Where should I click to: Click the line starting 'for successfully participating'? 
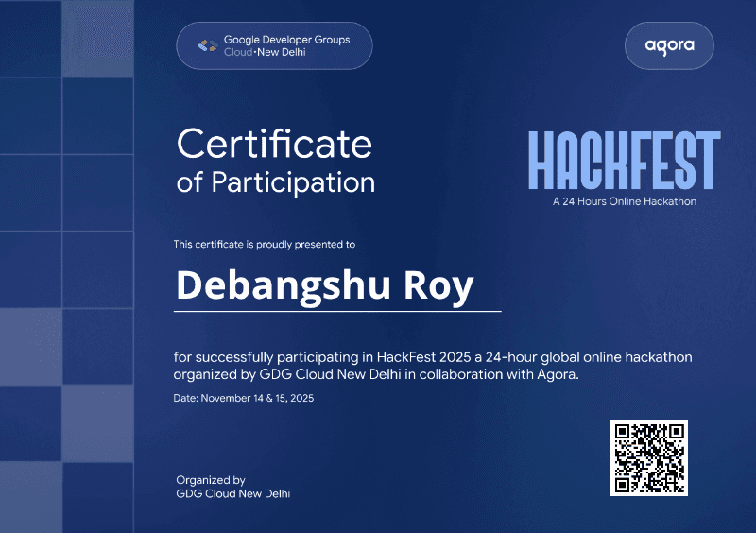pos(433,357)
